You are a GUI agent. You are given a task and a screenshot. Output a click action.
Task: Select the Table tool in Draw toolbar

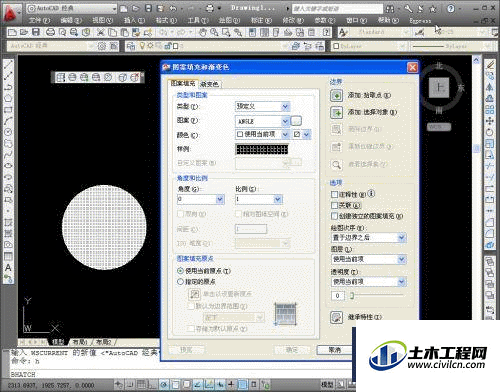pyautogui.click(x=8, y=256)
